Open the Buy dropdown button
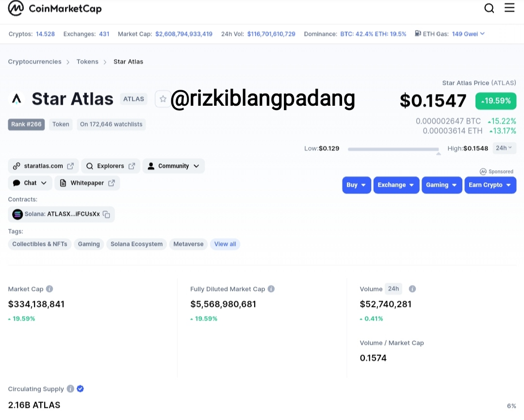 [x=356, y=185]
